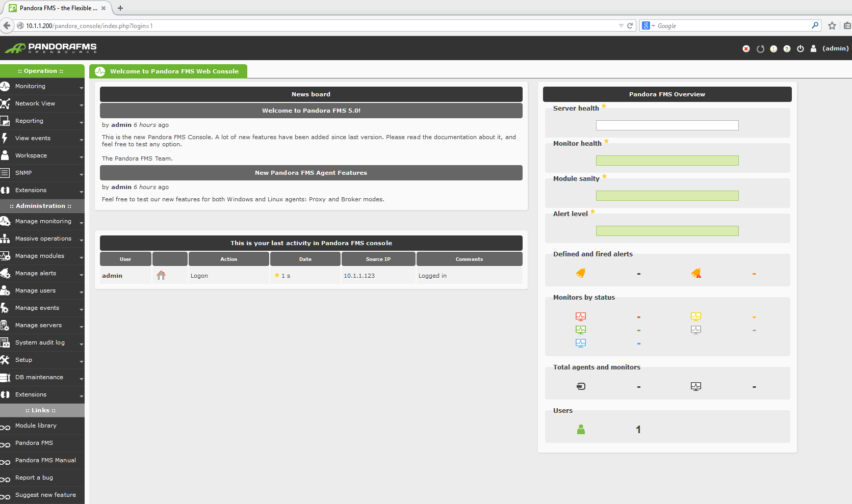
Task: Bookmark page with star icon
Action: 832,25
